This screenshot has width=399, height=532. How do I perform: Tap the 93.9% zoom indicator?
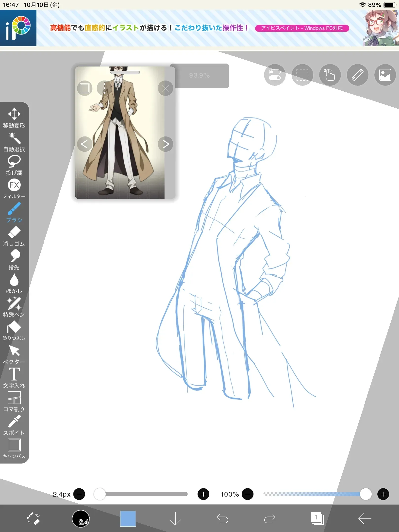point(199,75)
